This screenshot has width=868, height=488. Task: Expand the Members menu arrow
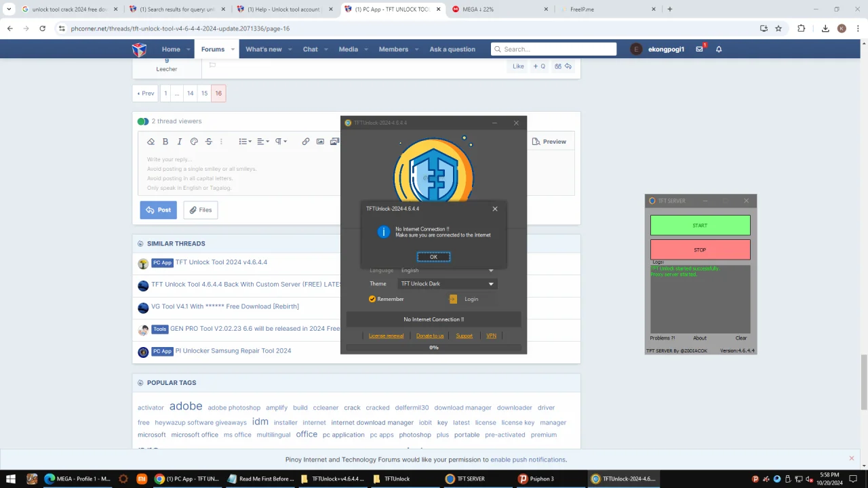click(416, 49)
